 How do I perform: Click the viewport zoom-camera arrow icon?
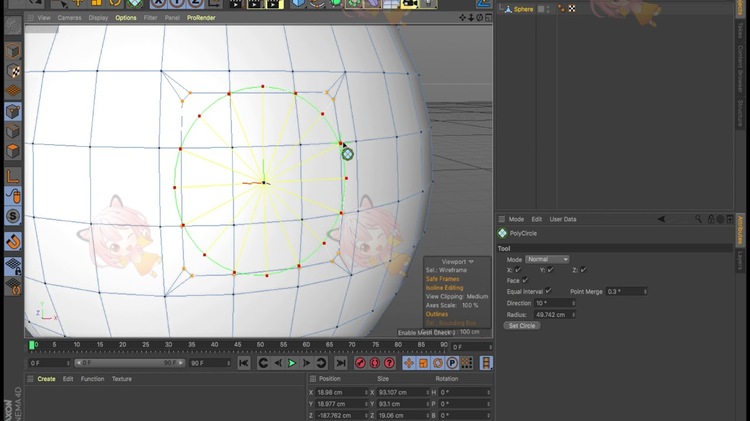tap(471, 18)
